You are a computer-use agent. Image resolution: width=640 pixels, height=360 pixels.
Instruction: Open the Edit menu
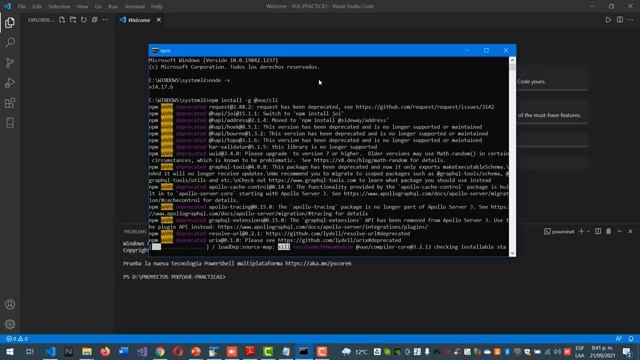click(x=37, y=7)
